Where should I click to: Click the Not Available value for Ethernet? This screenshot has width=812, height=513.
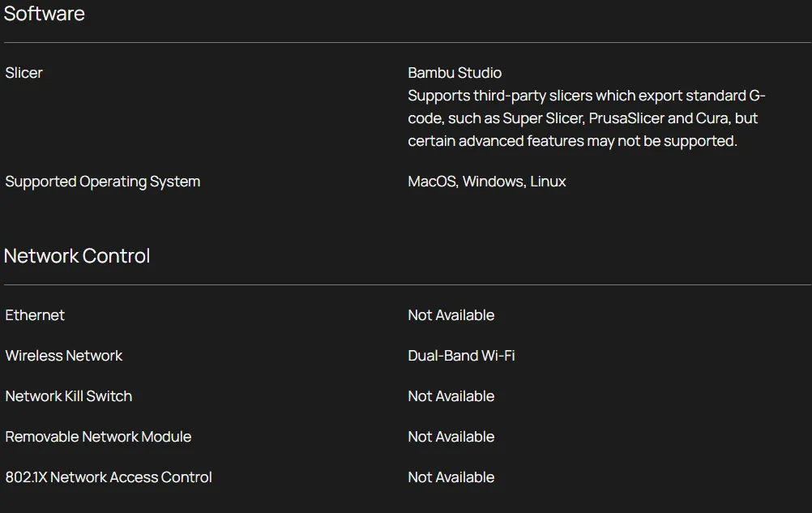(x=451, y=315)
